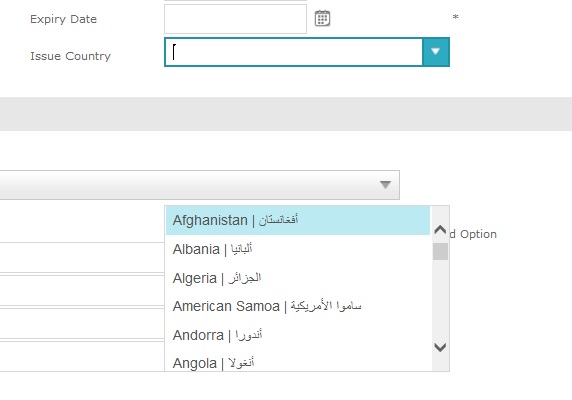Click the gray triangle on the wide select box
The width and height of the screenshot is (572, 400).
coord(385,185)
